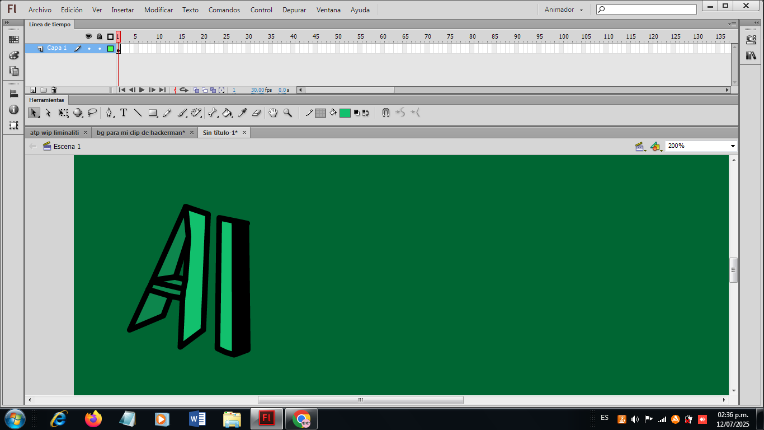Go to first frame

click(x=122, y=90)
